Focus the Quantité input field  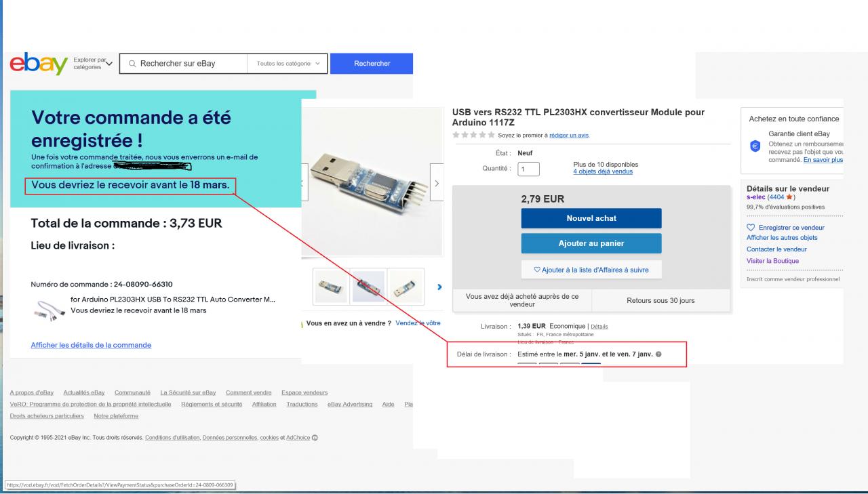(529, 169)
